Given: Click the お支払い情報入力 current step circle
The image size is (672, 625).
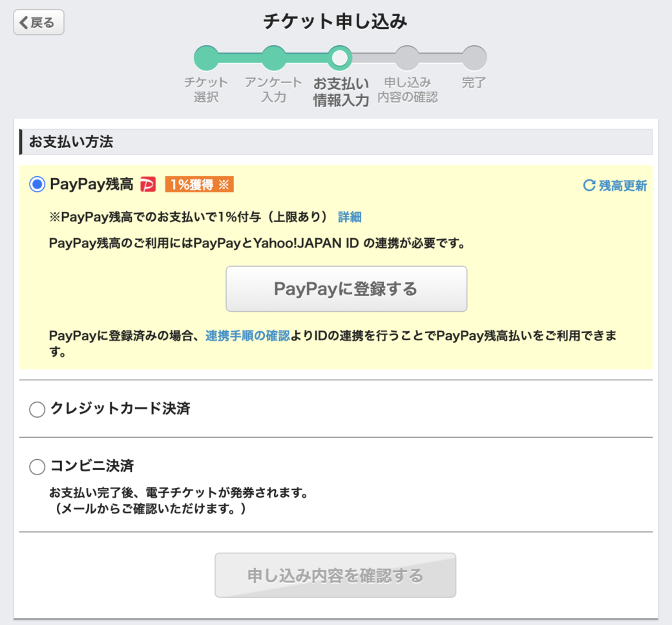Looking at the screenshot, I should coord(341,58).
